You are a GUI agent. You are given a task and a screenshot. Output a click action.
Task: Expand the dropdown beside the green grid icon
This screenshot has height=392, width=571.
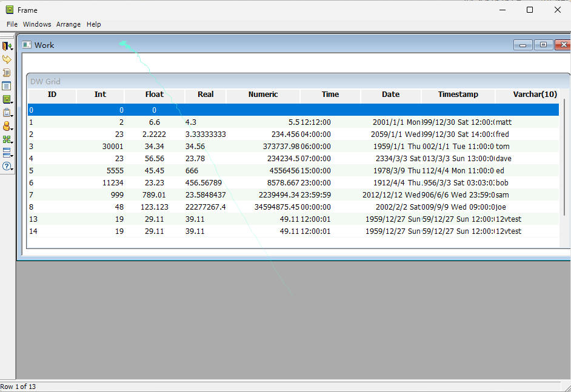click(12, 142)
